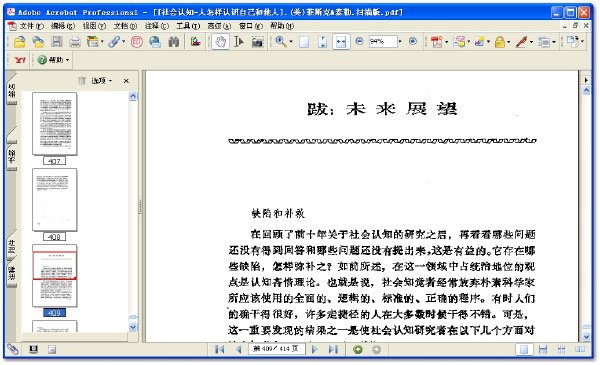Click the colorful Picture Tasks icon
Viewport: 600px width, 365px height.
click(x=195, y=41)
